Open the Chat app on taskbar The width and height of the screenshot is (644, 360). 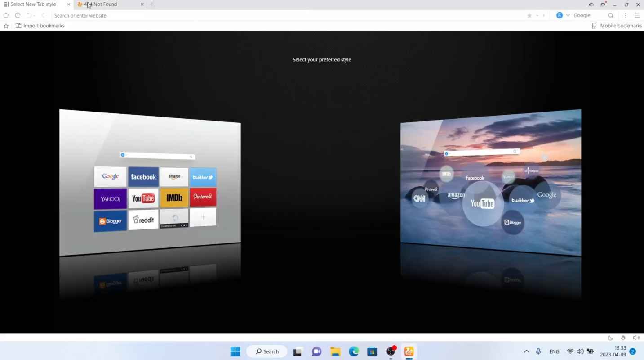click(x=316, y=351)
